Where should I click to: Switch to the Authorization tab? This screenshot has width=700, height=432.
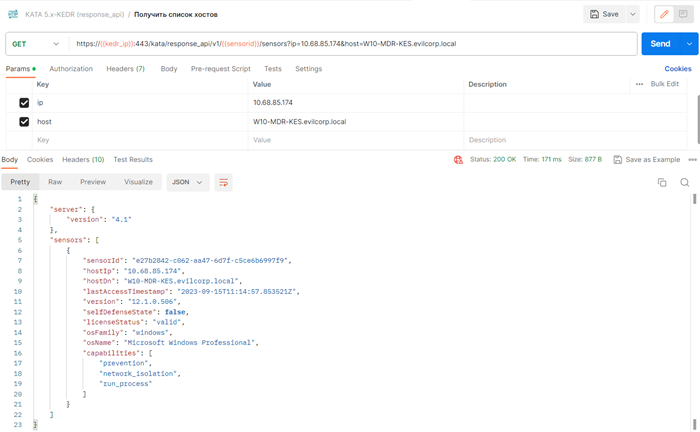point(71,69)
